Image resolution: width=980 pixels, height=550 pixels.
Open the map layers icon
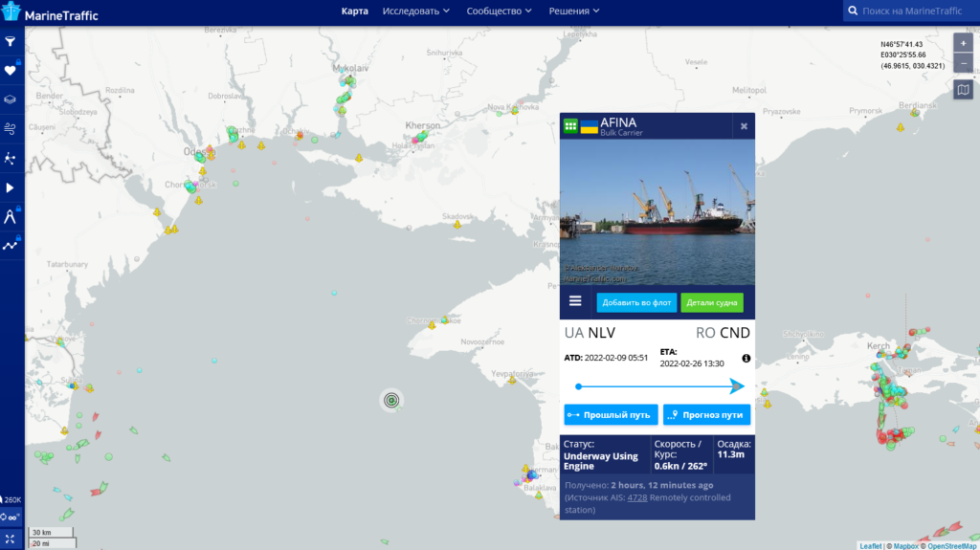click(11, 99)
